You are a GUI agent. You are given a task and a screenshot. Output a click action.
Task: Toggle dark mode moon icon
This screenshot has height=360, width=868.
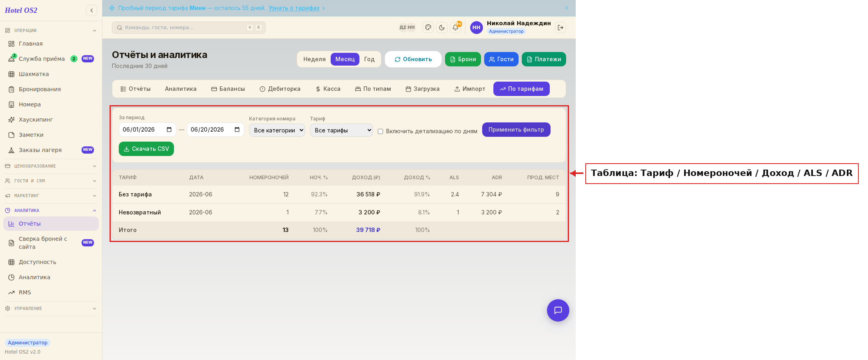click(x=442, y=28)
